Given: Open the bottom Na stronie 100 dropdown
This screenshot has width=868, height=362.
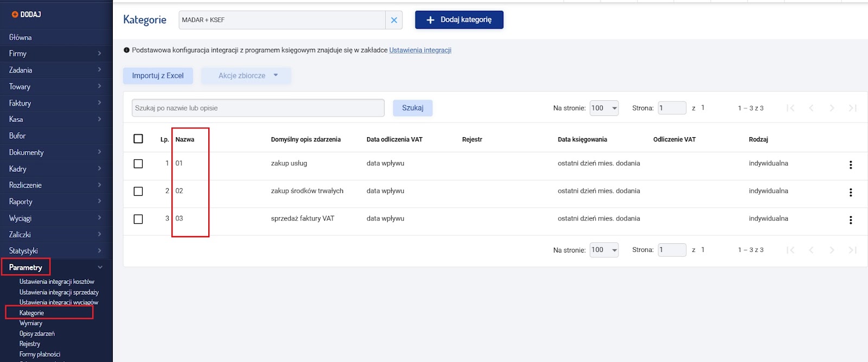Looking at the screenshot, I should tap(604, 250).
